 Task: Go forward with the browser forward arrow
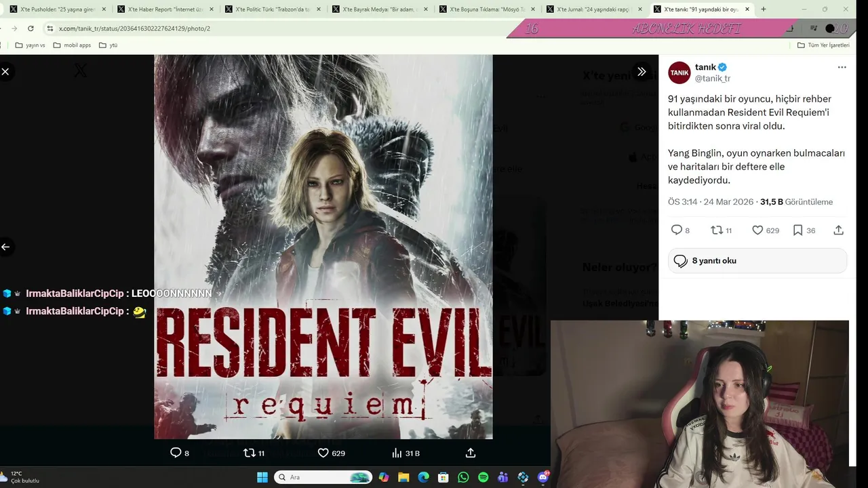click(x=13, y=28)
